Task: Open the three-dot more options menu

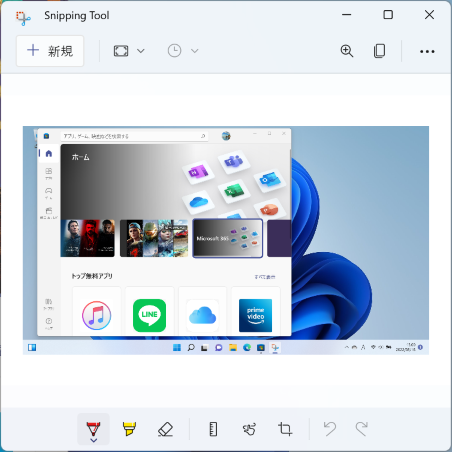Action: pos(427,51)
